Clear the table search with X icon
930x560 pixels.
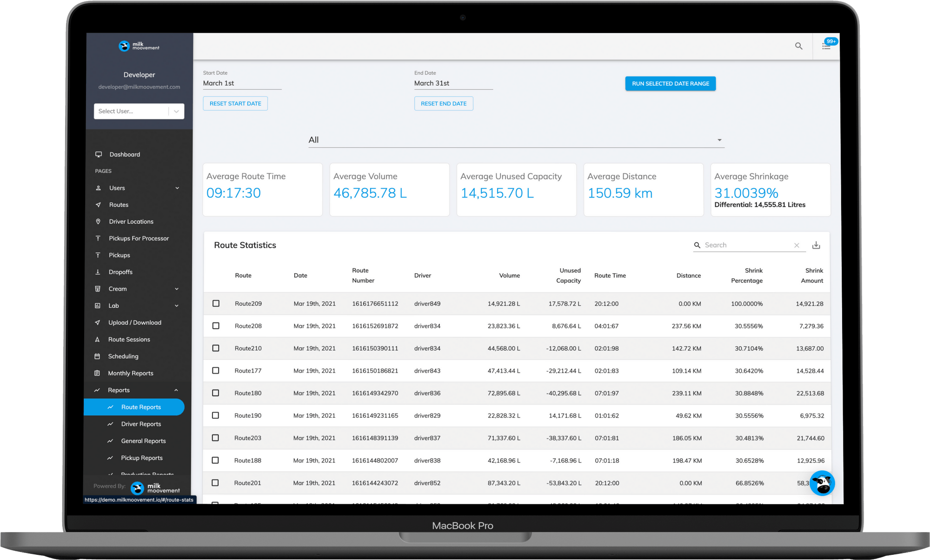click(797, 245)
